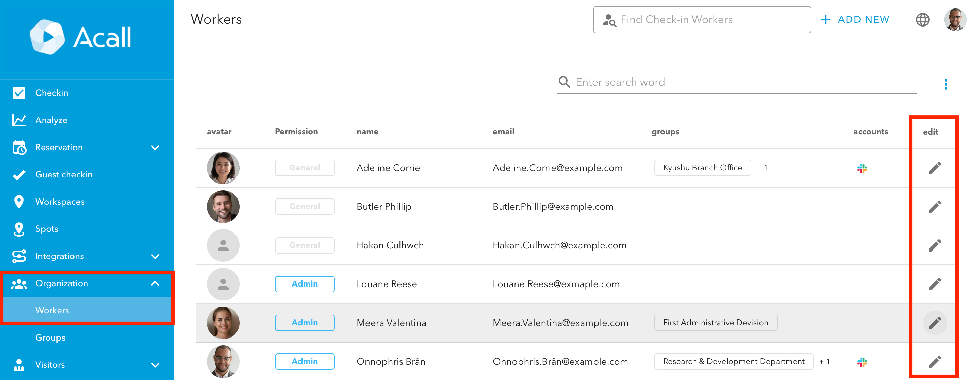The image size is (980, 380).
Task: Click Hakan Culhwch's placeholder avatar
Action: [x=223, y=245]
